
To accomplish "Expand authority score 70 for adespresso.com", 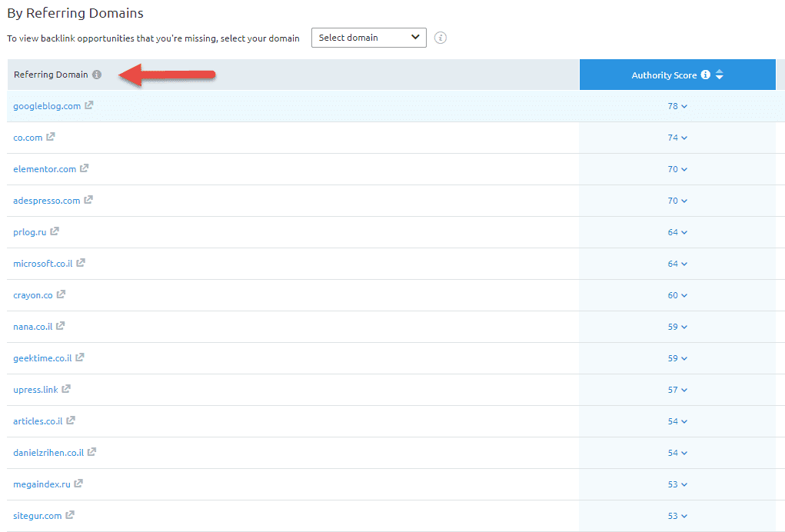I will pos(677,201).
